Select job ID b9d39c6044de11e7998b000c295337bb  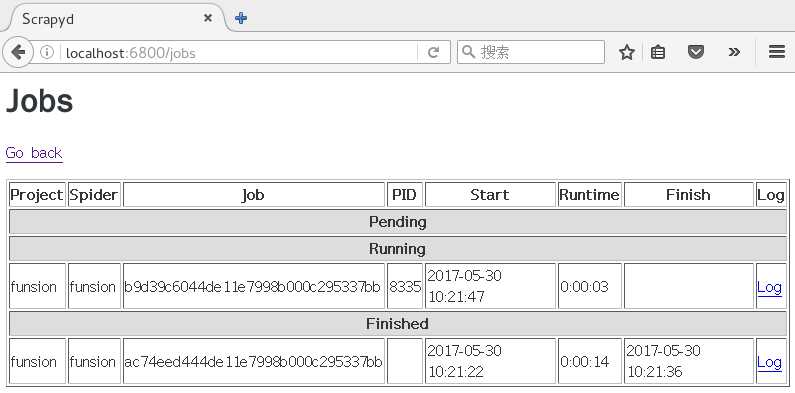252,287
